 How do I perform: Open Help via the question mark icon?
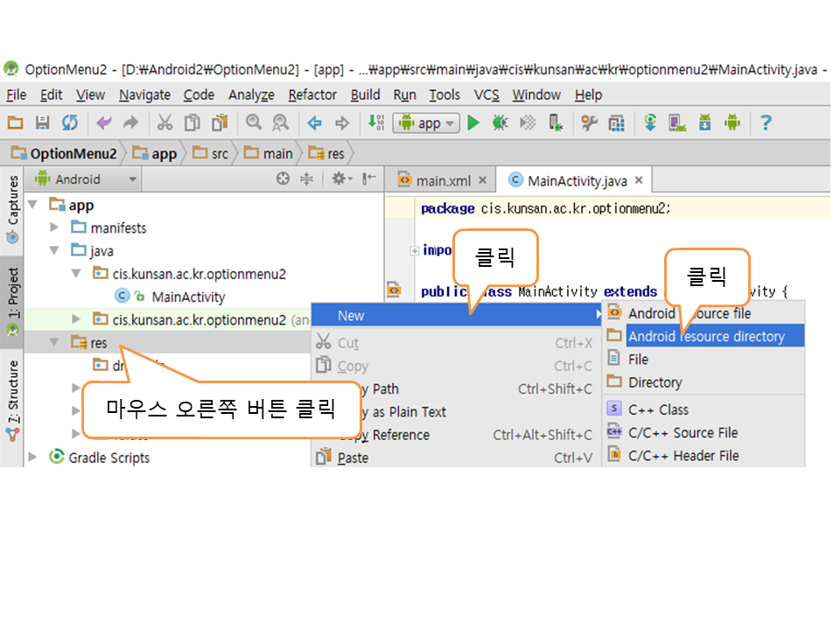click(x=766, y=123)
